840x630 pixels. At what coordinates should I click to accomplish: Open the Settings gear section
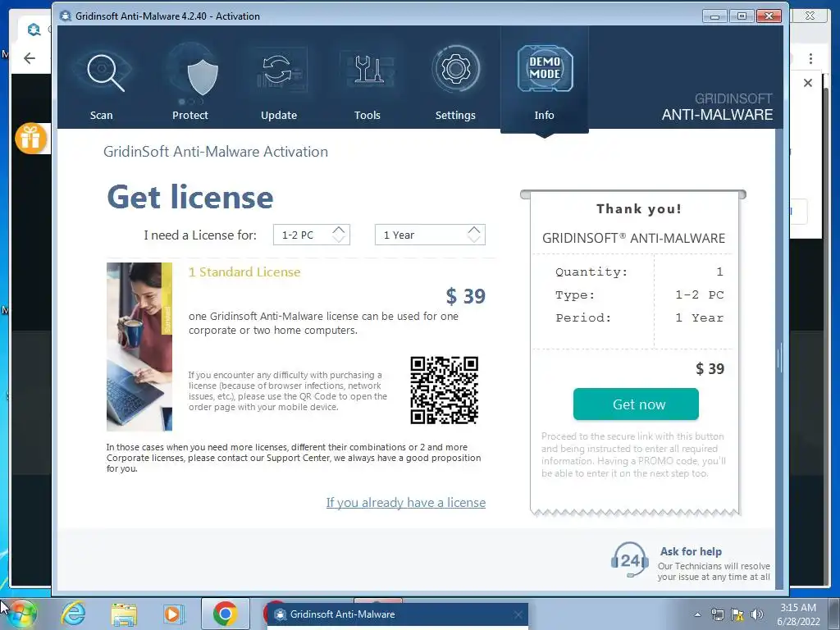pos(455,69)
